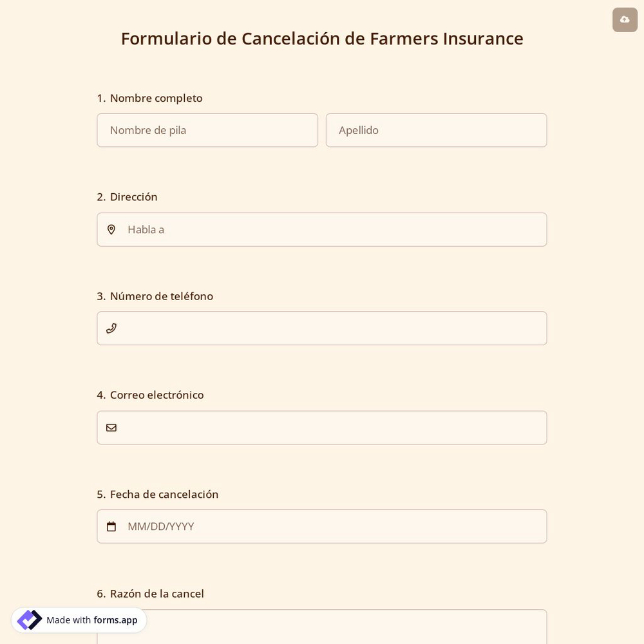Select the Apellido input field
Screen dimensions: 644x644
click(x=436, y=130)
